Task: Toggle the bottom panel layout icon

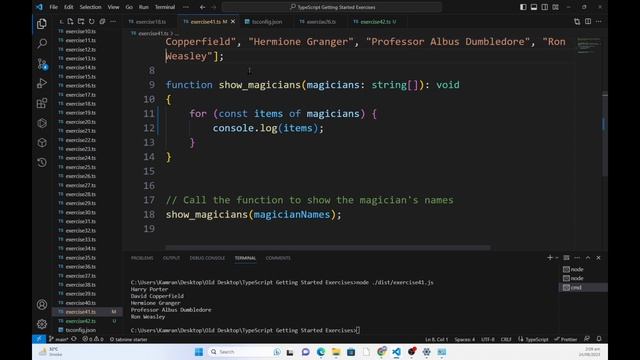Action: pos(534,7)
